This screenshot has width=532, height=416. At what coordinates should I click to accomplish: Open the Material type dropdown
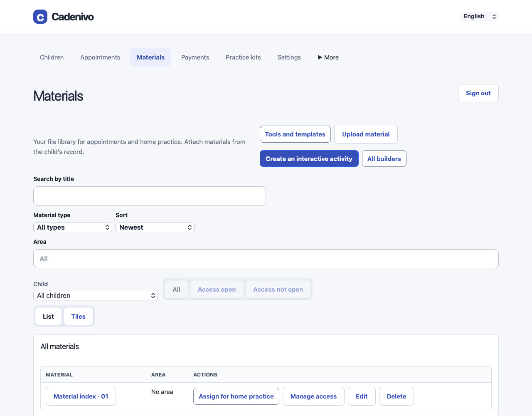click(73, 228)
